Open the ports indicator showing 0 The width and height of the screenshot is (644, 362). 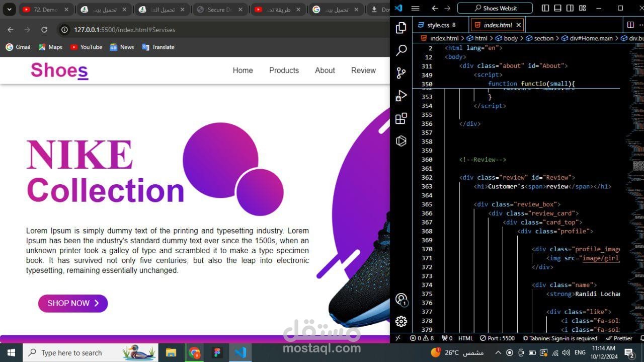coord(447,338)
